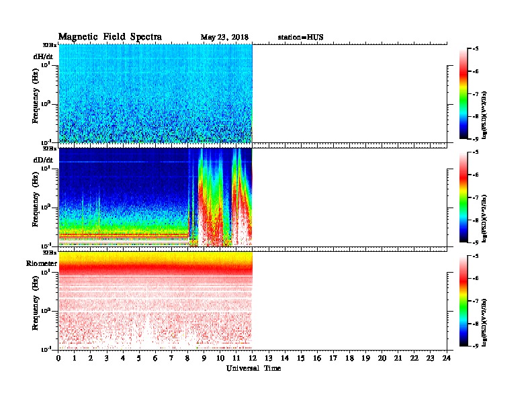This screenshot has width=532, height=411.
Task: Click the dH/dt spectrogram plot area
Action: (x=155, y=93)
